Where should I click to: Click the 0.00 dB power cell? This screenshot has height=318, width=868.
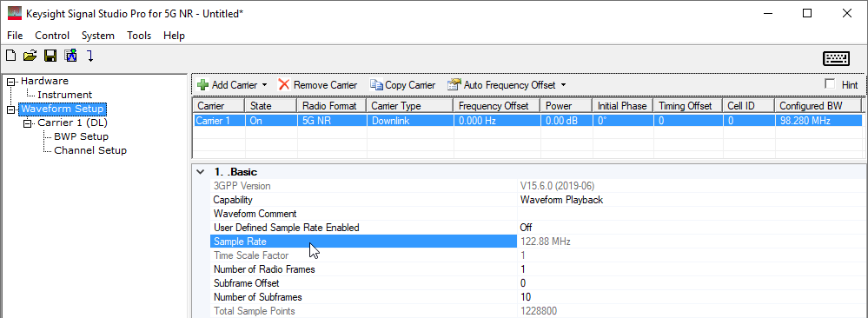[567, 120]
